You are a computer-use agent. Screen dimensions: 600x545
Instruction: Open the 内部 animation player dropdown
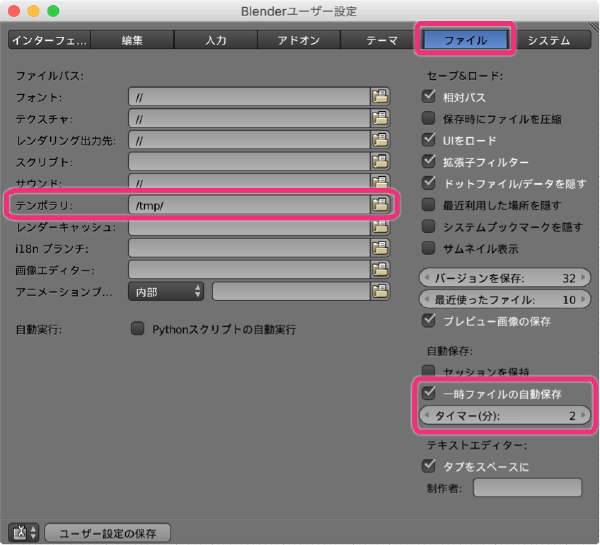166,291
